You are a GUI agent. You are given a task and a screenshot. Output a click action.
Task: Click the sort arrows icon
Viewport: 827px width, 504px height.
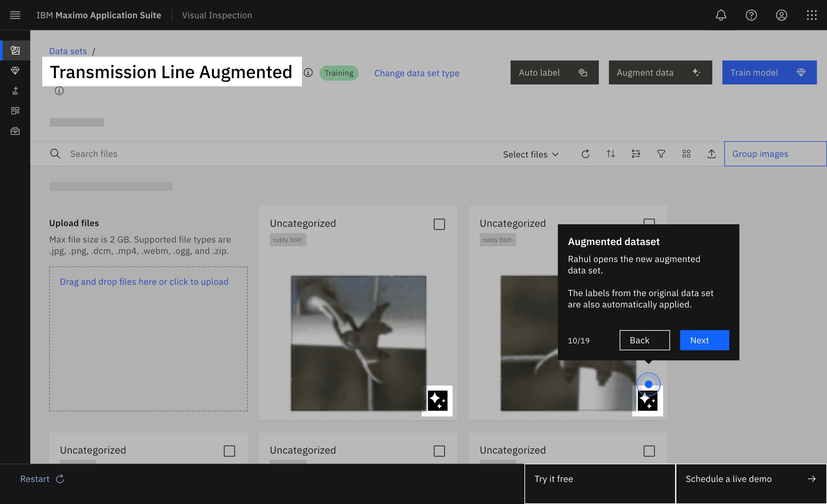tap(610, 154)
